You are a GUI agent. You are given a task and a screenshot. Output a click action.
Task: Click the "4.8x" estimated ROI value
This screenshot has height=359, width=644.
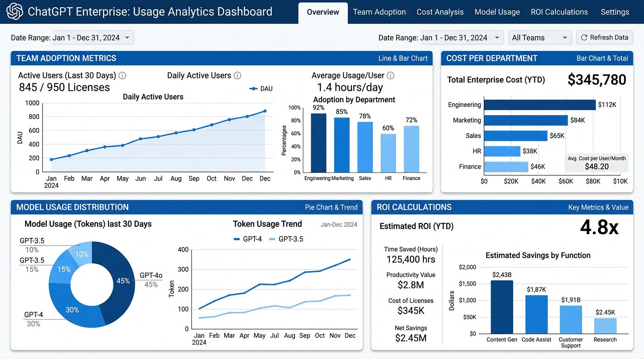599,227
